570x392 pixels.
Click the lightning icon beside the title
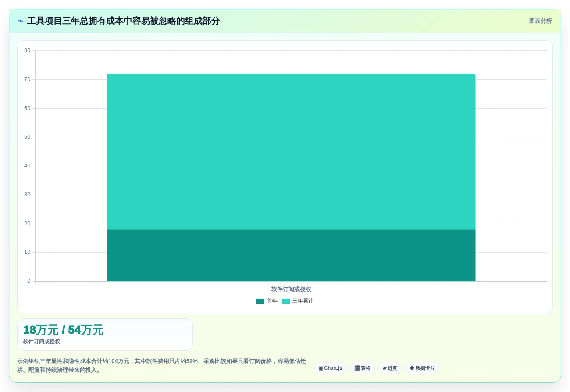21,21
